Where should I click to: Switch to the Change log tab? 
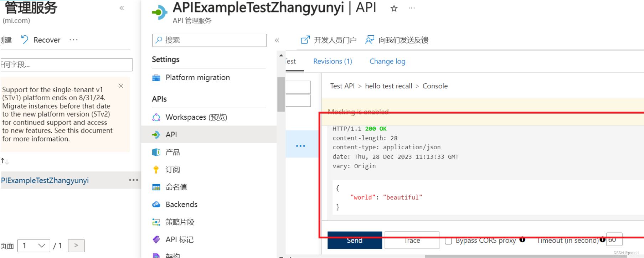387,61
